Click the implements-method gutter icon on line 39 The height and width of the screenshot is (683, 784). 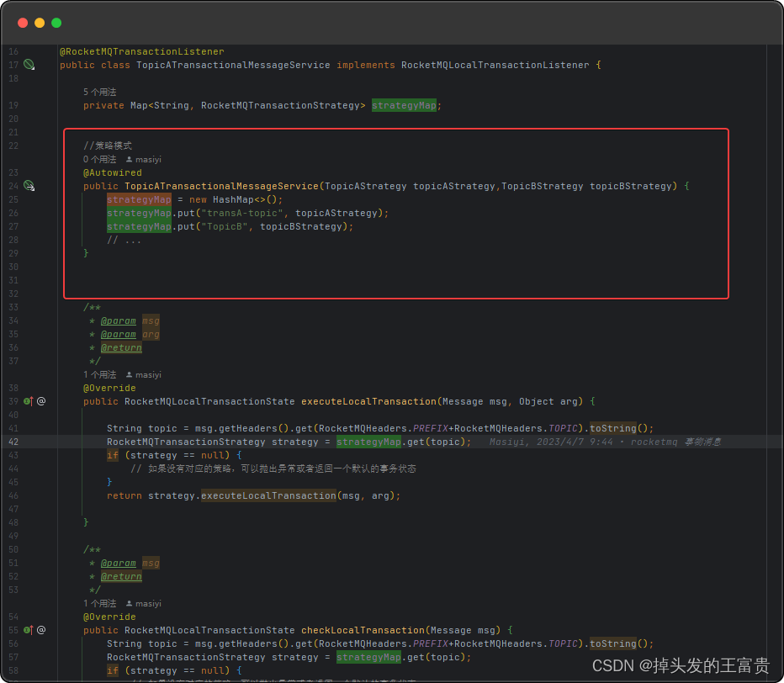coord(29,401)
